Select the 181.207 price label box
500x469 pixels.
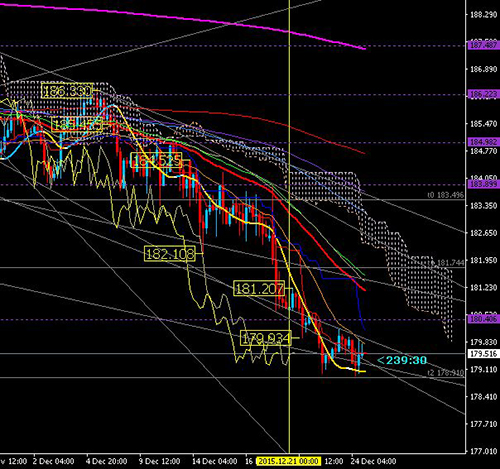259,288
